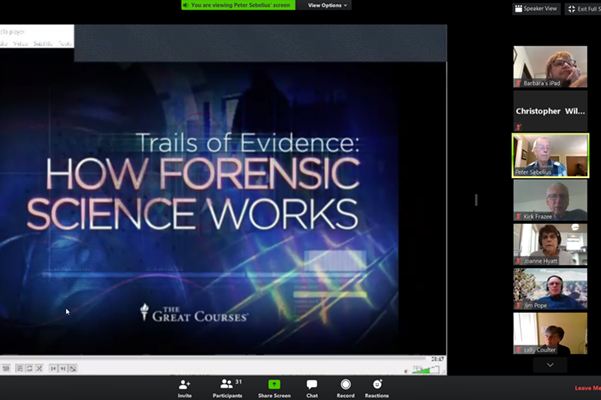Click the media player elapsed time readout
This screenshot has height=400, width=601.
[437, 359]
